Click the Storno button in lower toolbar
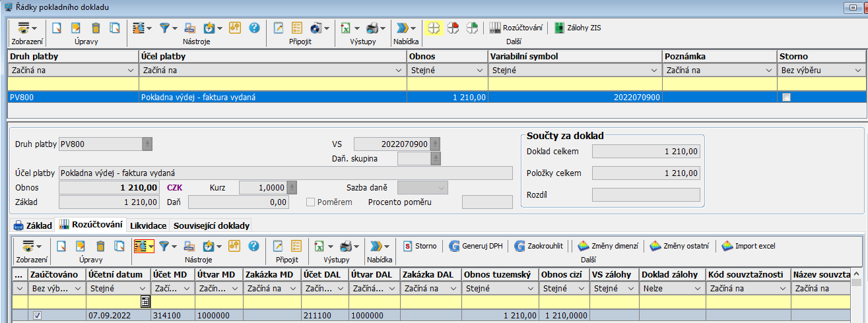This screenshot has width=868, height=323. click(x=420, y=246)
